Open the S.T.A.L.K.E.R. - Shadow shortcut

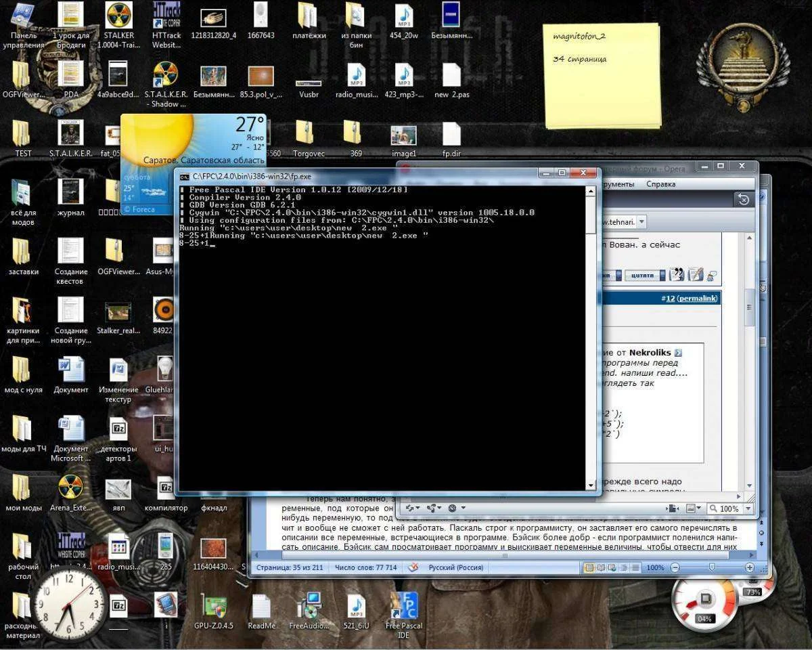pos(166,85)
